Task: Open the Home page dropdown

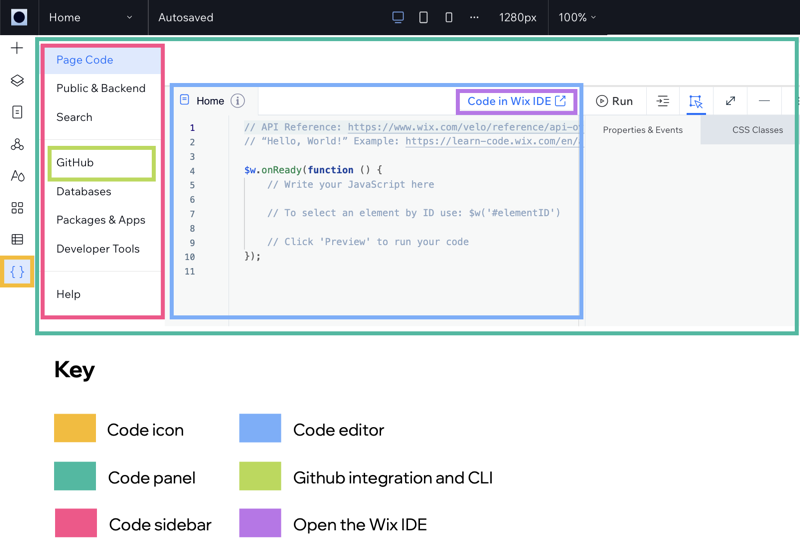Action: tap(91, 17)
